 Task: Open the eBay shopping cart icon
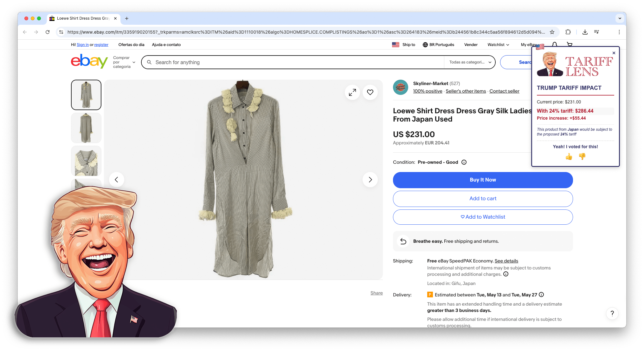pyautogui.click(x=570, y=44)
